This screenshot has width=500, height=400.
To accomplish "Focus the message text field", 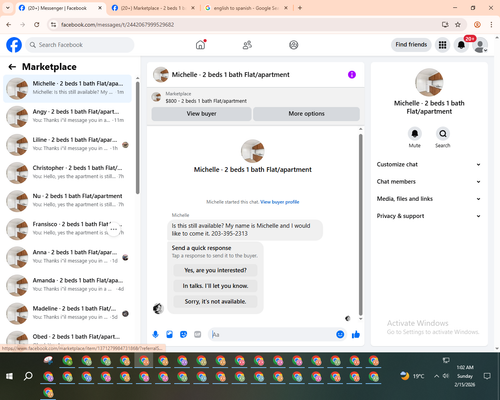I will [272, 334].
